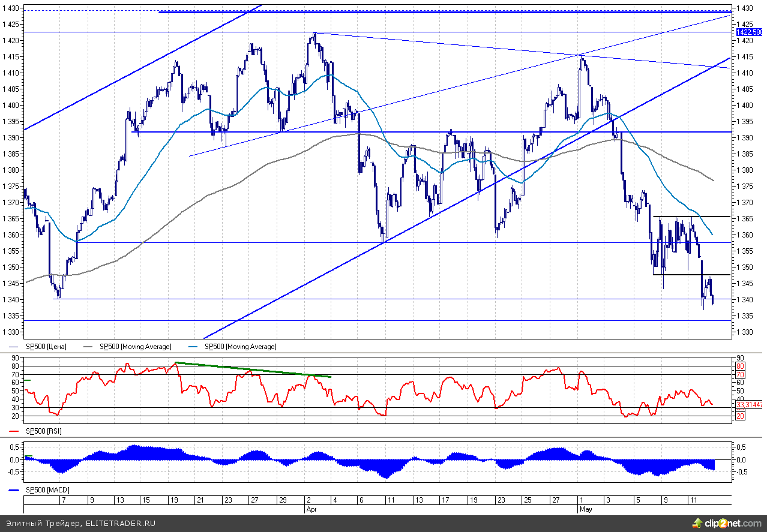The width and height of the screenshot is (767, 532).
Task: Click date 25 on the time axis
Action: (527, 500)
